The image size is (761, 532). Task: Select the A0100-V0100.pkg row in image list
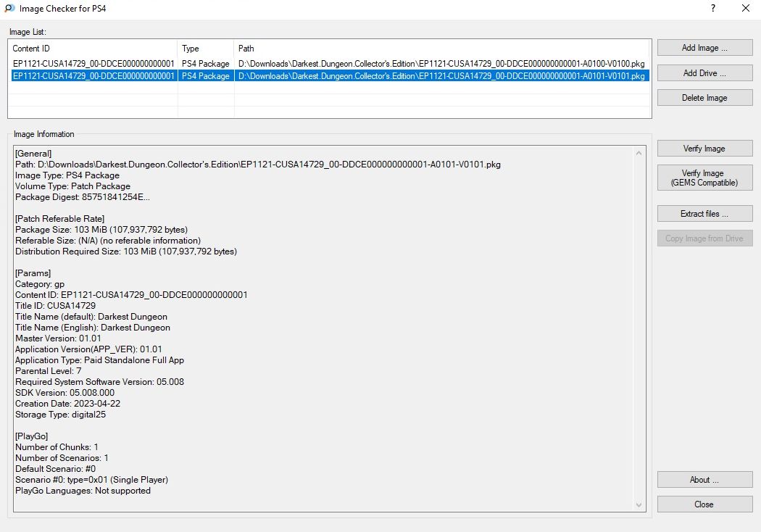pyautogui.click(x=330, y=64)
